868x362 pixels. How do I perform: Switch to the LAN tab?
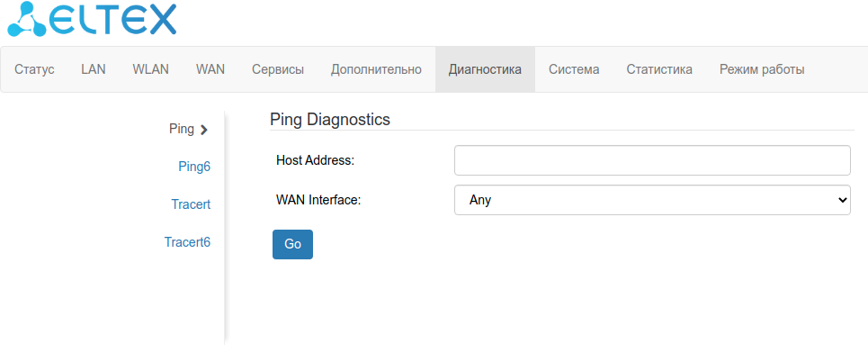tap(94, 69)
